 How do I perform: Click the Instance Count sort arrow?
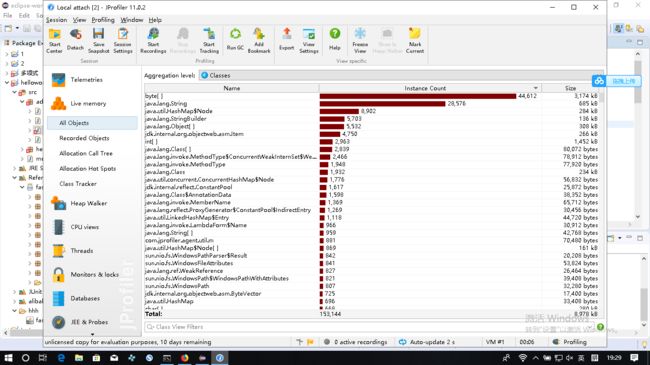536,88
